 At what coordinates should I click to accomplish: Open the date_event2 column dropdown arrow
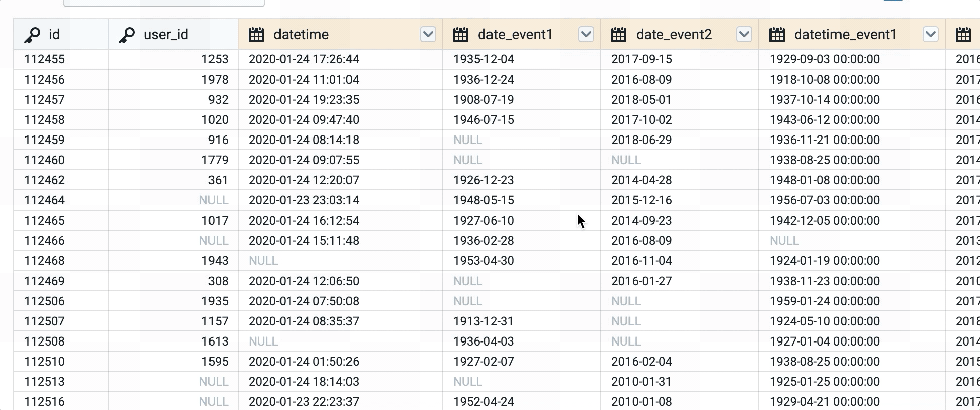pyautogui.click(x=744, y=34)
